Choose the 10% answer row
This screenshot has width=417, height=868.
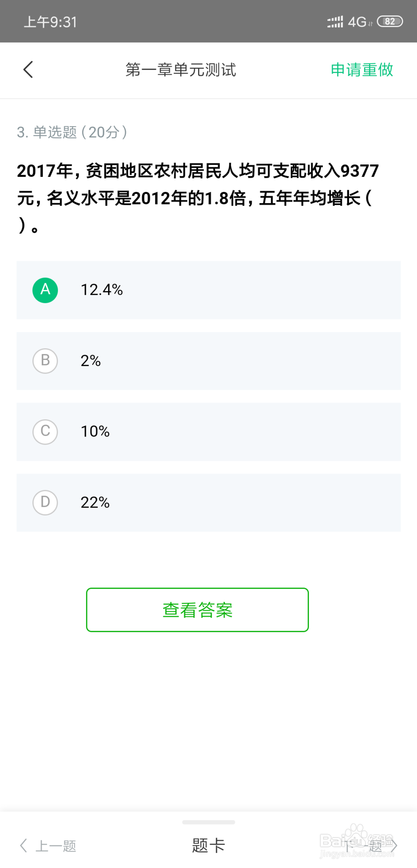click(208, 432)
